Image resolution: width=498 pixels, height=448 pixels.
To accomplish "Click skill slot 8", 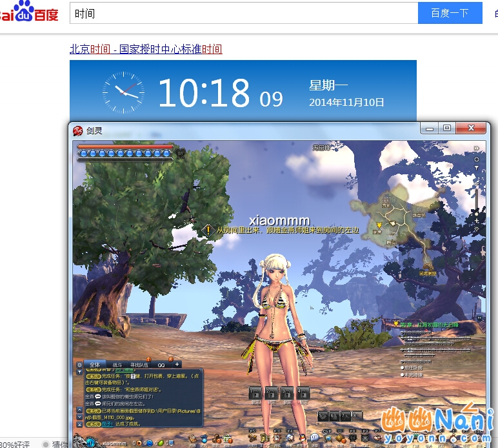I will coord(357,416).
